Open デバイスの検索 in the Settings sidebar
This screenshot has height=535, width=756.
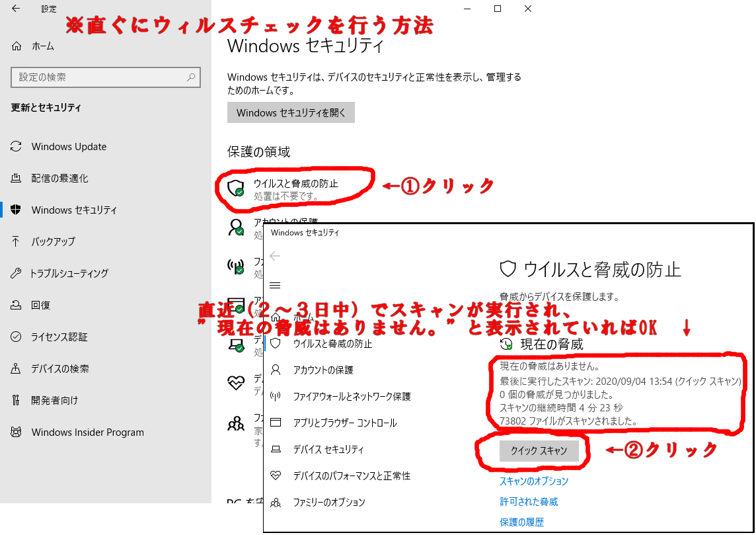click(x=59, y=368)
